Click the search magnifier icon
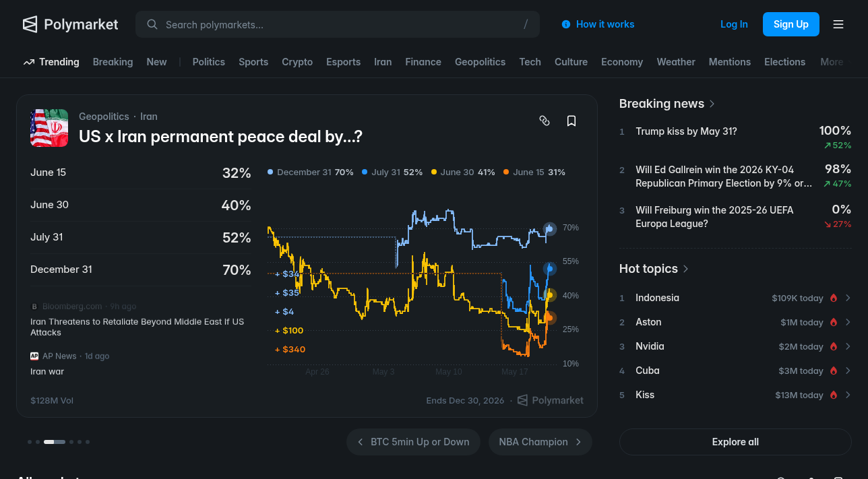 [152, 24]
